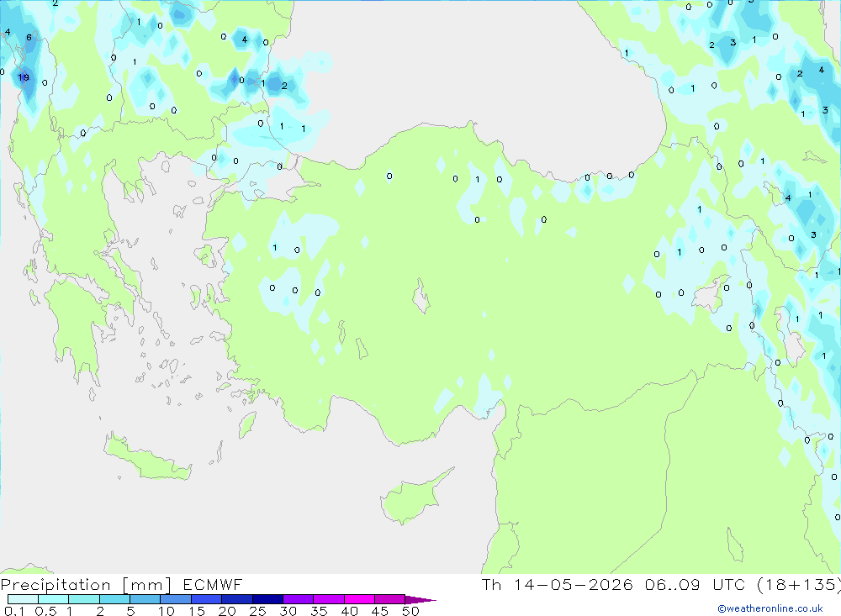This screenshot has width=841, height=616.
Task: Select the dark navy 25–30 mm legend swatch
Action: tap(267, 599)
